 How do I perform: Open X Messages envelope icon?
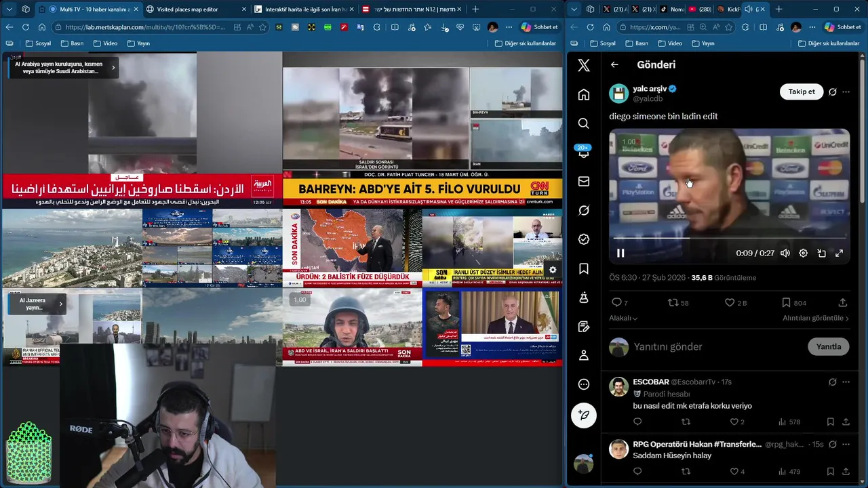coord(584,182)
